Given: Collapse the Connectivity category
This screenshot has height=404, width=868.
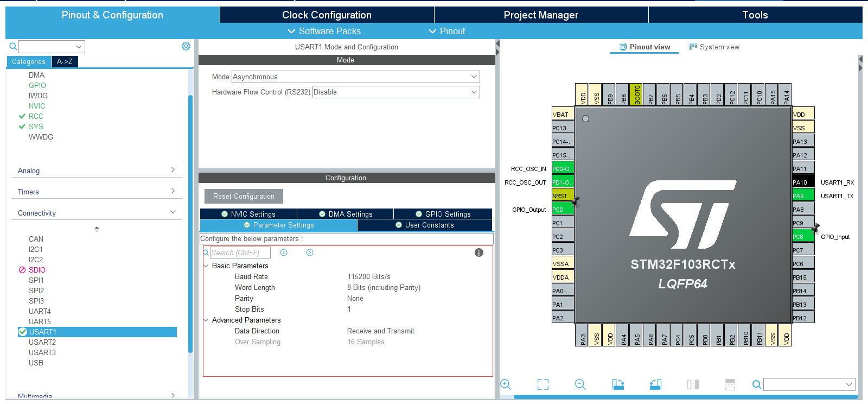Looking at the screenshot, I should pyautogui.click(x=97, y=213).
